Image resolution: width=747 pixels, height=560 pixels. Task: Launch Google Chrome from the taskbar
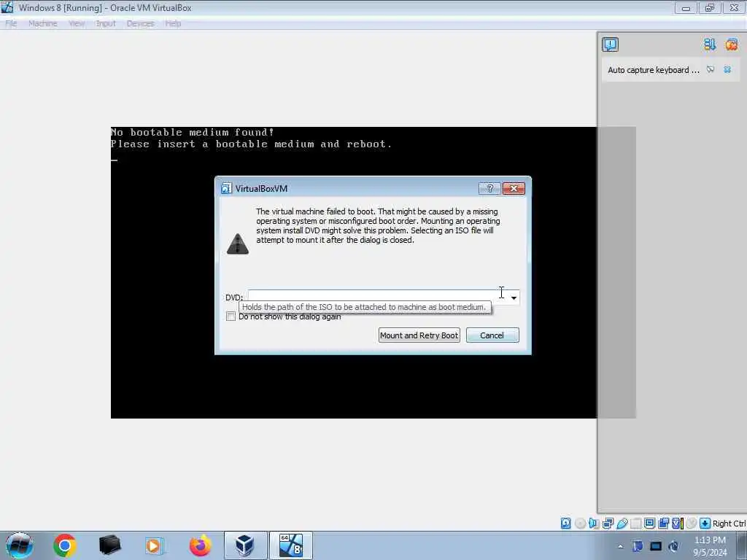(65, 545)
